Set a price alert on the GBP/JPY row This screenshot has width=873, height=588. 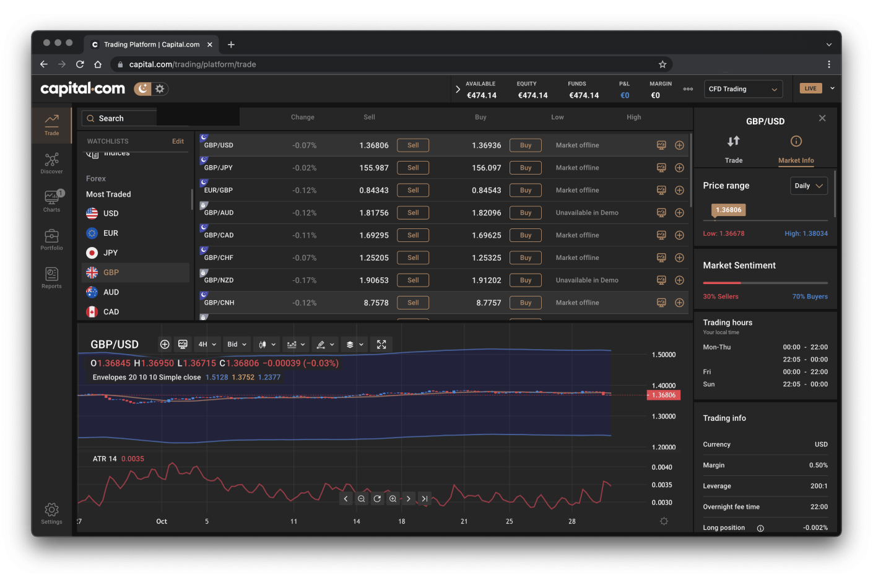tap(661, 167)
